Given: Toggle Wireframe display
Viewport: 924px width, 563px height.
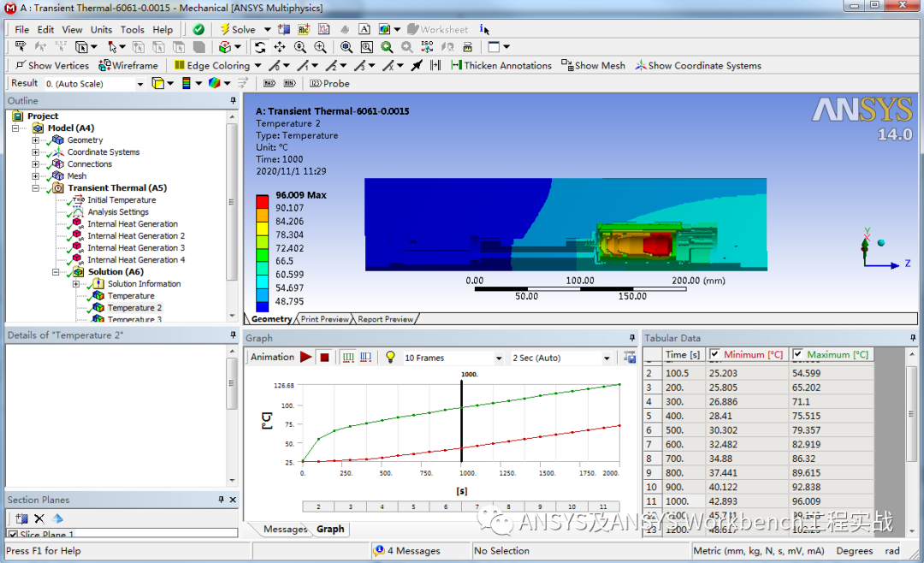Looking at the screenshot, I should (x=128, y=65).
